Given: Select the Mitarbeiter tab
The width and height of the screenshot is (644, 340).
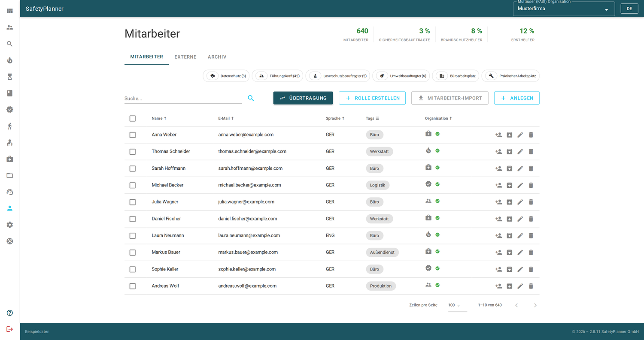Looking at the screenshot, I should coord(147,57).
